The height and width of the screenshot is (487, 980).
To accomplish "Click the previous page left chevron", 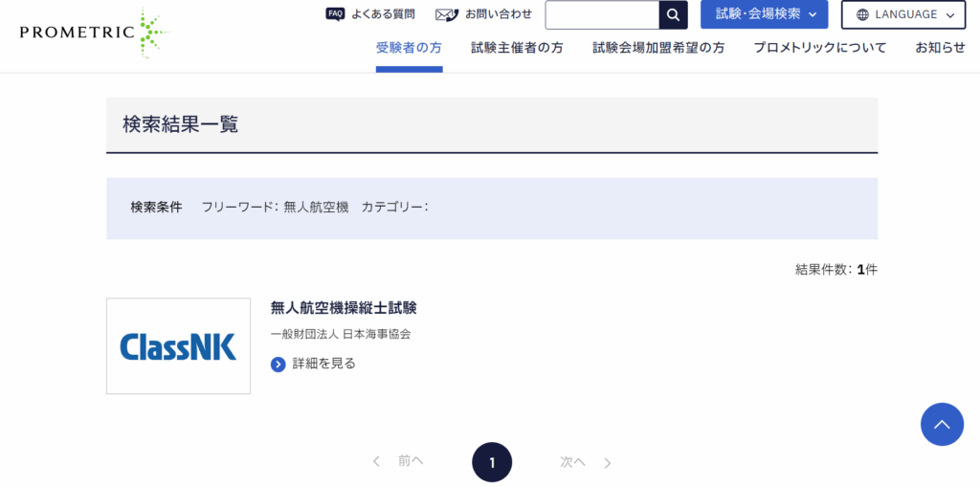I will coord(377,462).
